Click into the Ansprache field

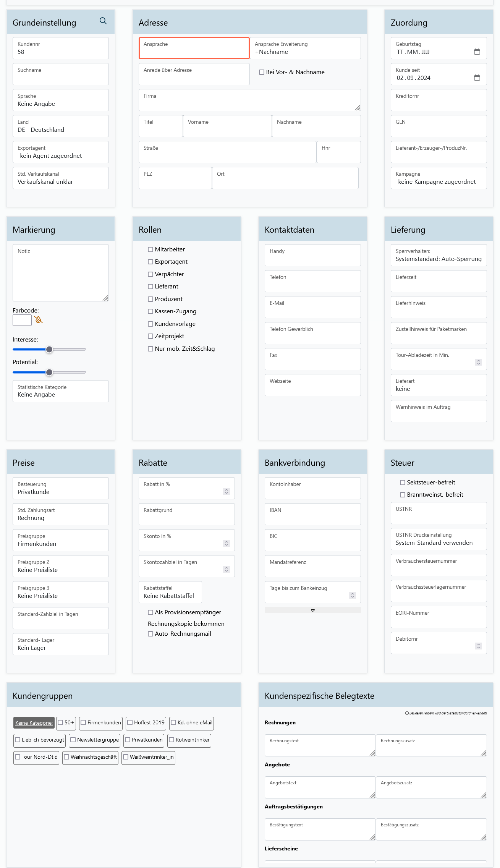pyautogui.click(x=194, y=49)
